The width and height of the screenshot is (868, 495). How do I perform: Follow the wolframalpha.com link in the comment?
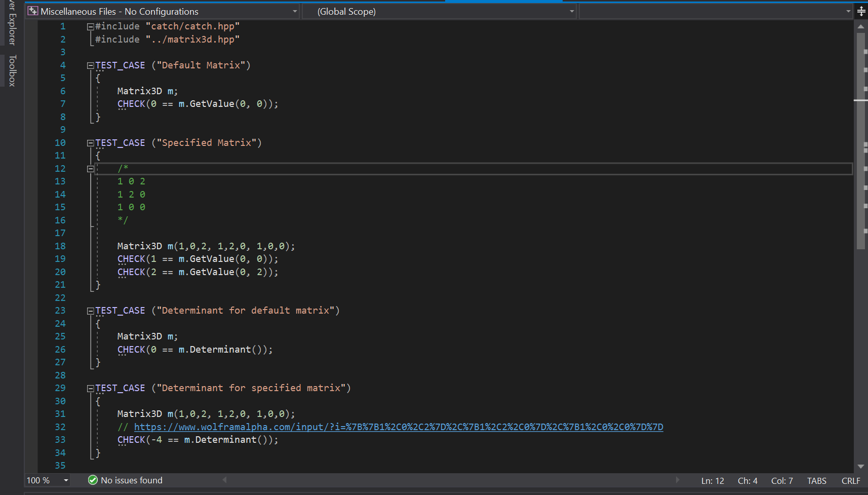[399, 427]
